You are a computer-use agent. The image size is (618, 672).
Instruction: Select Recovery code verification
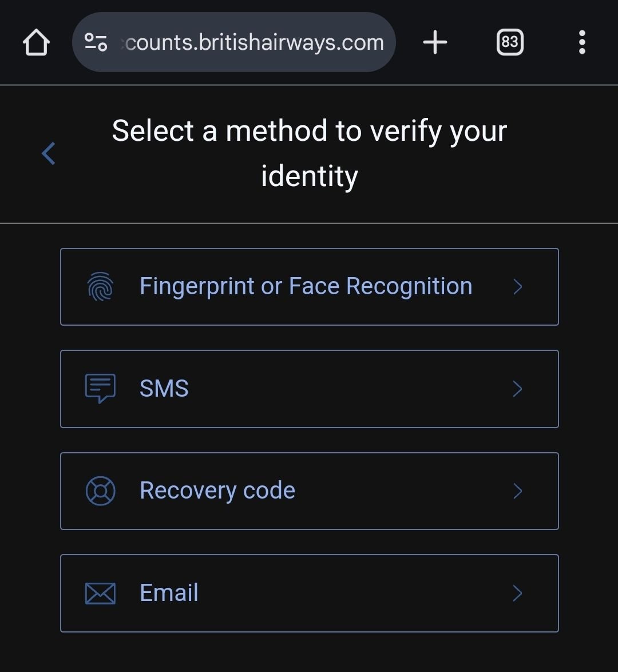310,491
